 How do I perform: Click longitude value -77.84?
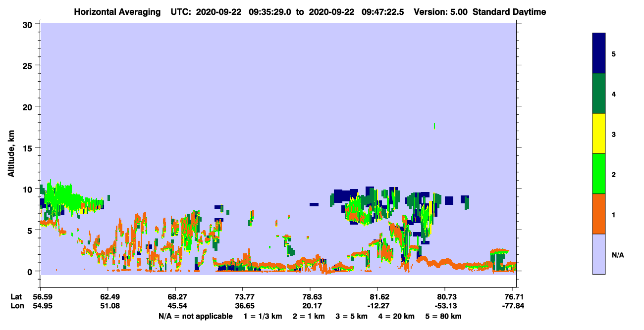(x=514, y=306)
